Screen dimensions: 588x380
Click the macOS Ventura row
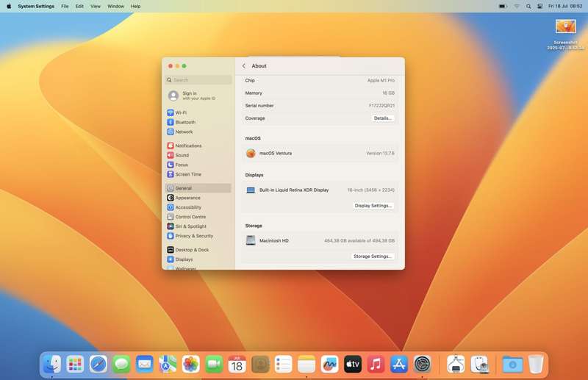[320, 153]
